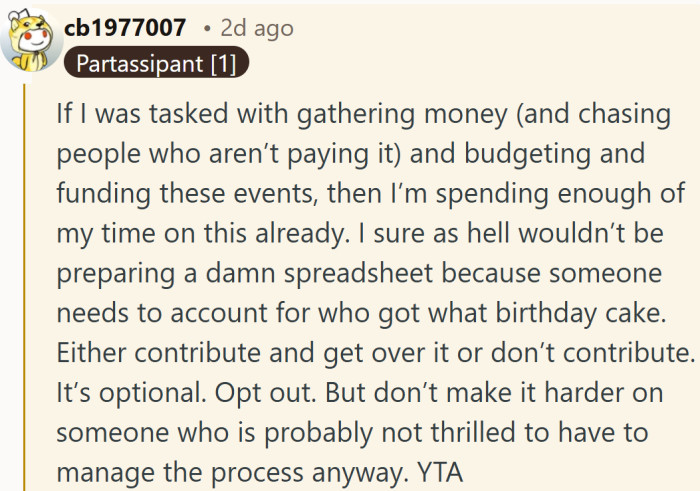The height and width of the screenshot is (491, 700).
Task: Select the Partassipant [1] flair badge
Action: coord(155,64)
